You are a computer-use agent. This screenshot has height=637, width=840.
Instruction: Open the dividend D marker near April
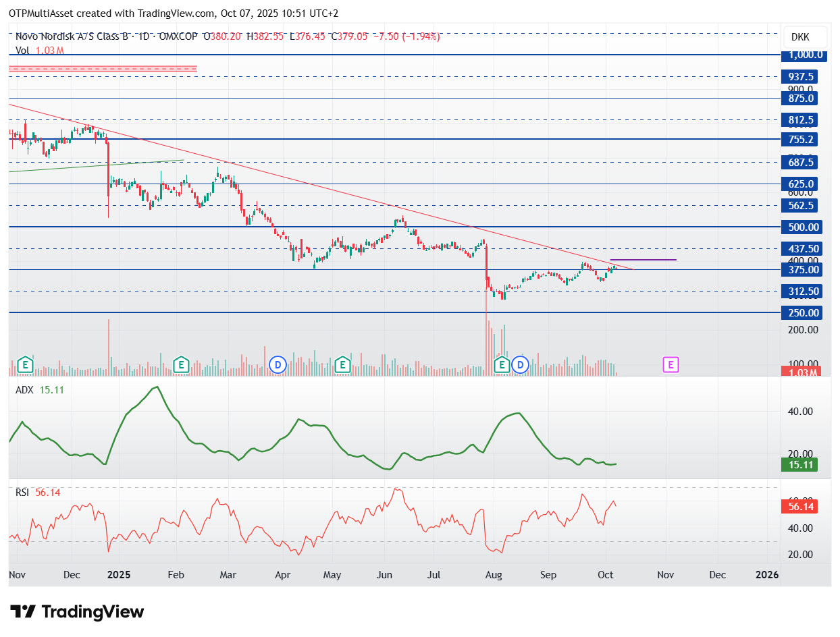278,365
